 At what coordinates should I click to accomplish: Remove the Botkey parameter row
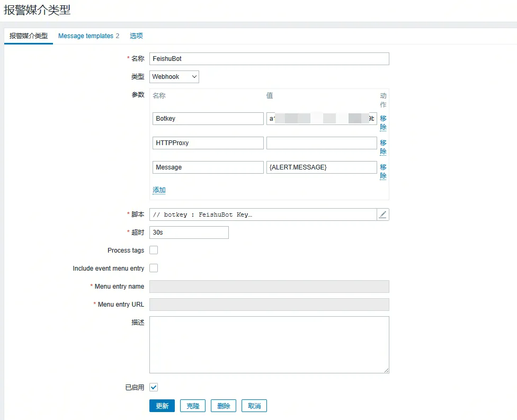pos(383,123)
